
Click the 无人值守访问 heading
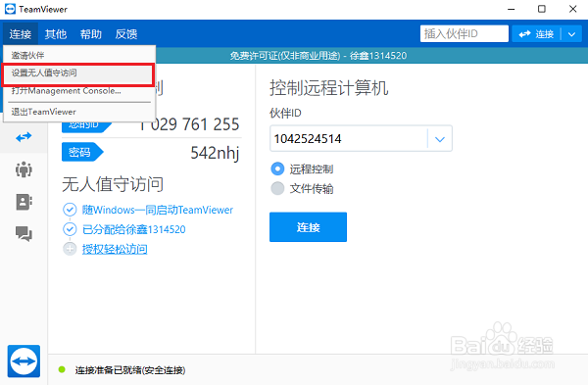tap(113, 184)
